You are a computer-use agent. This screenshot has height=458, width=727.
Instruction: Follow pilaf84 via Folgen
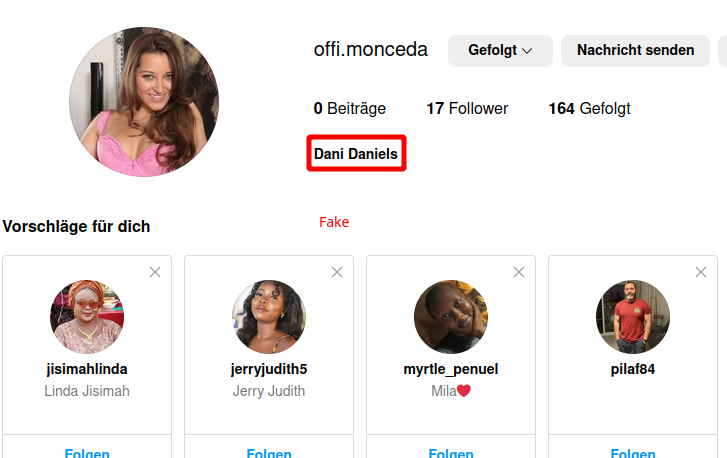pyautogui.click(x=633, y=452)
